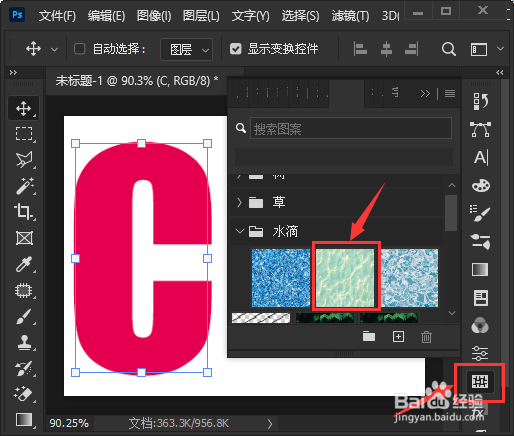Image resolution: width=514 pixels, height=436 pixels.
Task: Open the Paths panel icon
Action: 480,129
